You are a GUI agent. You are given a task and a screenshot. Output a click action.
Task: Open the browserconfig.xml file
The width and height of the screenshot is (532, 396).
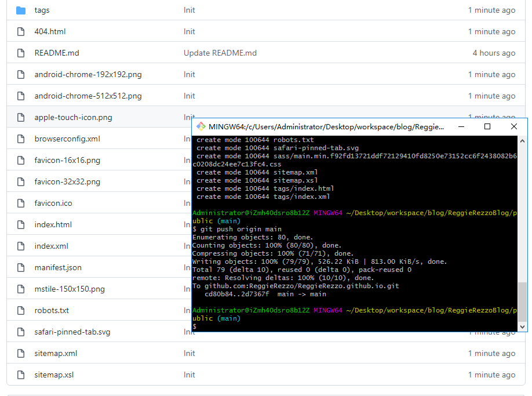pos(67,139)
